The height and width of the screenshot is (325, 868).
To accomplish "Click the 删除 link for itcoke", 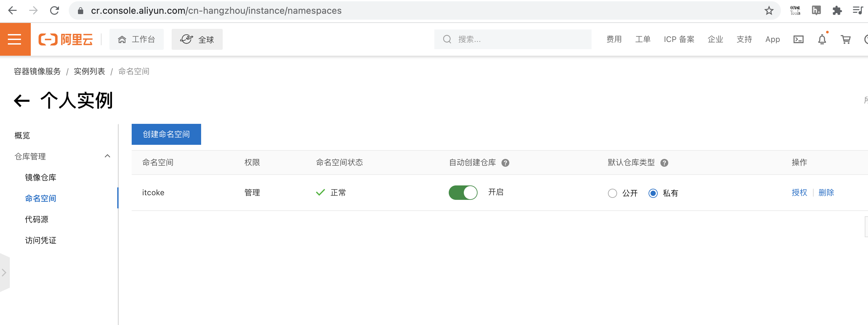I will 826,193.
